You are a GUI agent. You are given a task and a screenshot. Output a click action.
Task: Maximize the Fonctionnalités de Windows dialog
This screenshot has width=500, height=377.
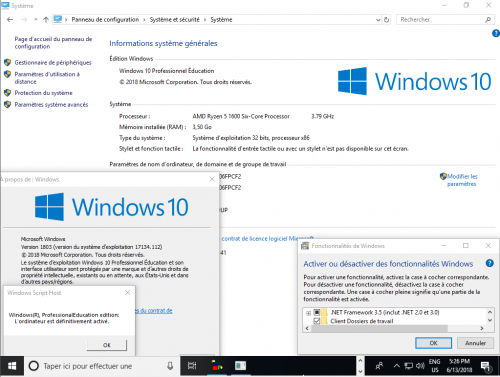pyautogui.click(x=466, y=246)
